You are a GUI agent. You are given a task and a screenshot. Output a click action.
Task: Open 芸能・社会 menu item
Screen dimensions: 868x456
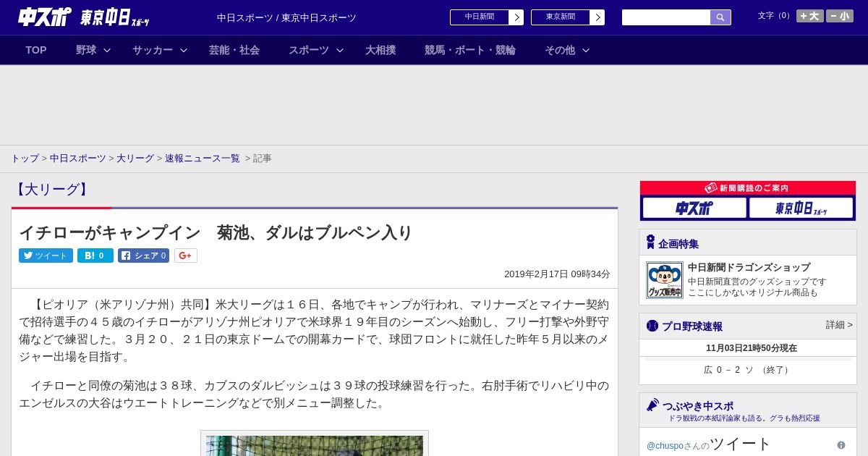[x=234, y=50]
